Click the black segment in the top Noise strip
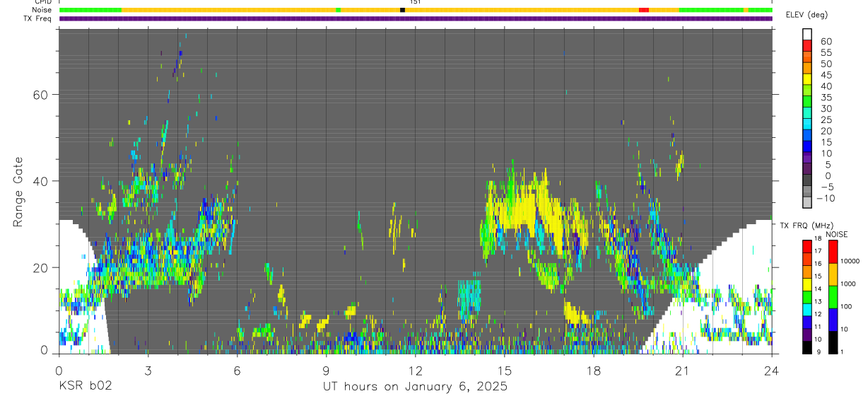This screenshot has width=868, height=401. point(402,10)
